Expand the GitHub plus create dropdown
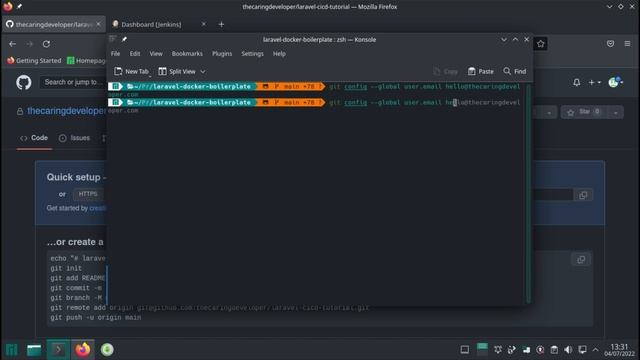 click(x=594, y=82)
